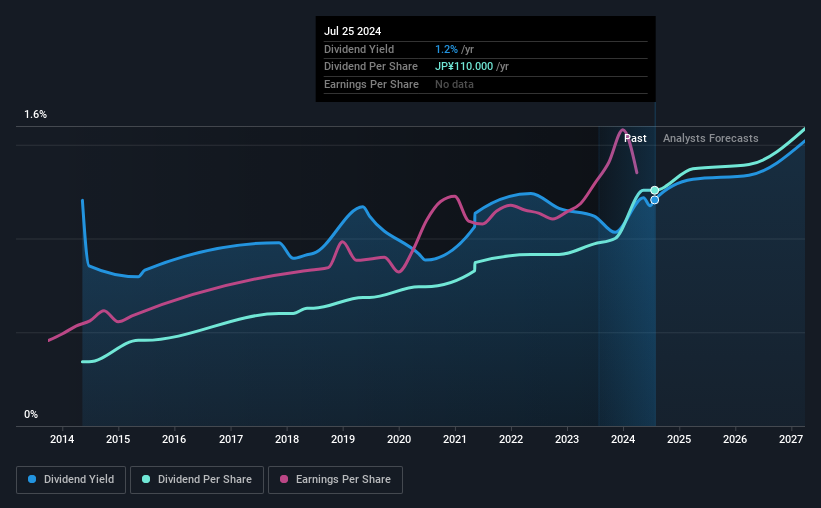Click the 2016 x-axis label

point(174,439)
